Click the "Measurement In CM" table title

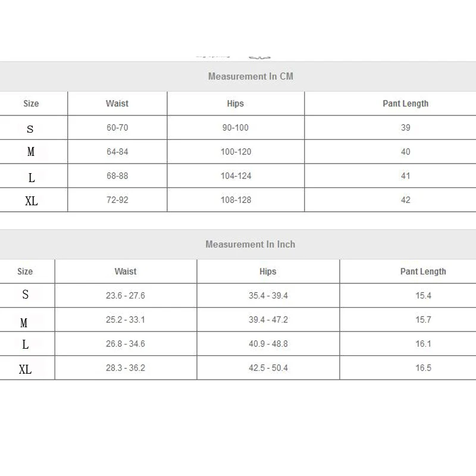pyautogui.click(x=250, y=77)
